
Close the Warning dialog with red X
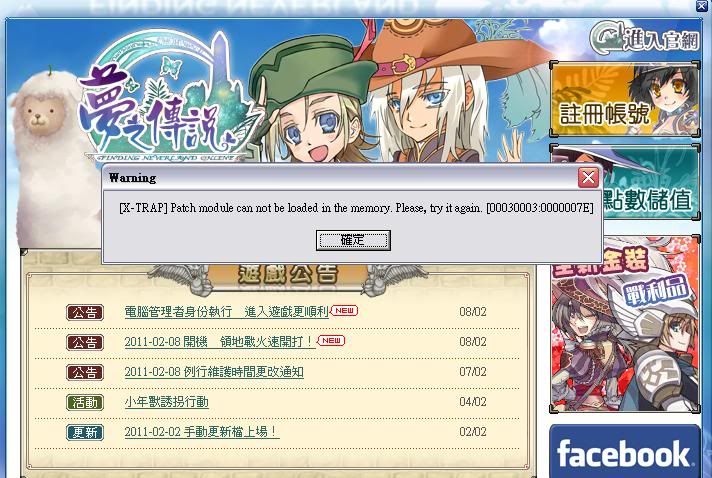pos(588,177)
